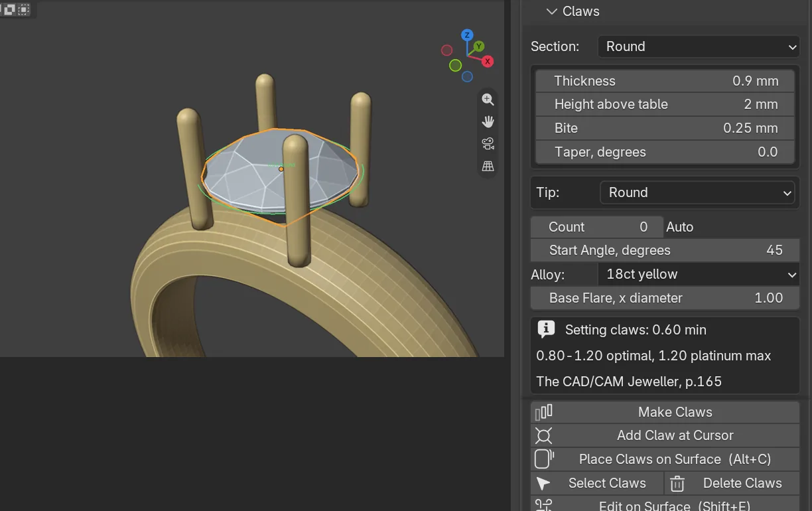Click the Delete Claws button
The height and width of the screenshot is (511, 812).
coord(732,483)
